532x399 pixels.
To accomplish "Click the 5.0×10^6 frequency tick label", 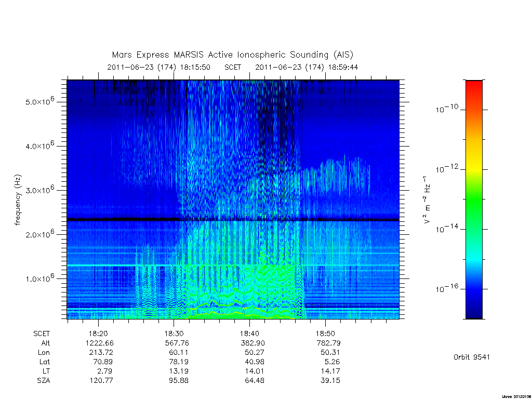I will click(39, 101).
